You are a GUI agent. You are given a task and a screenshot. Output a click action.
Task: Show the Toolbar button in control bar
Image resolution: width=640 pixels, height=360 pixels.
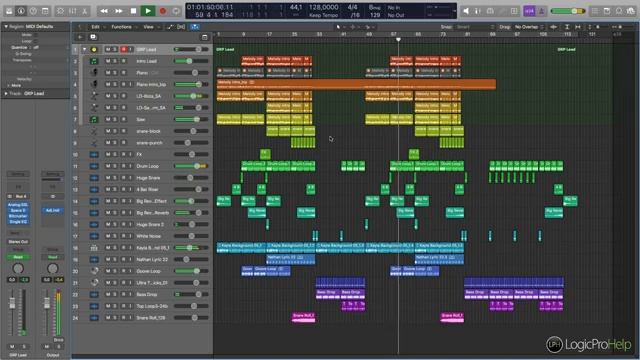(x=45, y=11)
